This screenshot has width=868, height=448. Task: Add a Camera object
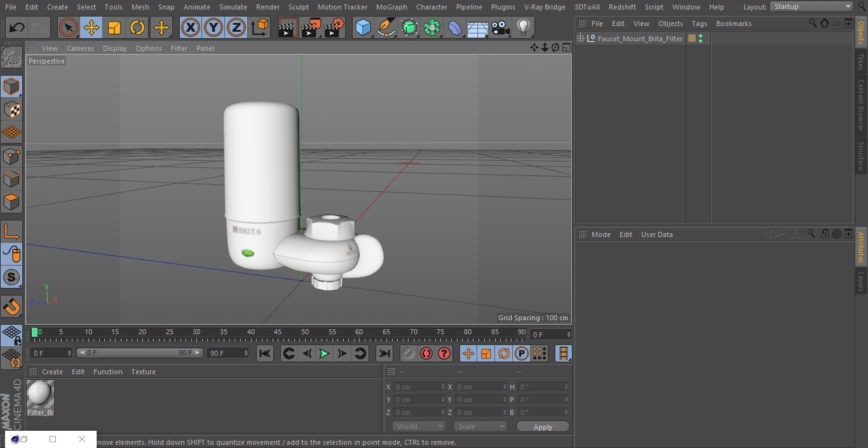pyautogui.click(x=500, y=27)
